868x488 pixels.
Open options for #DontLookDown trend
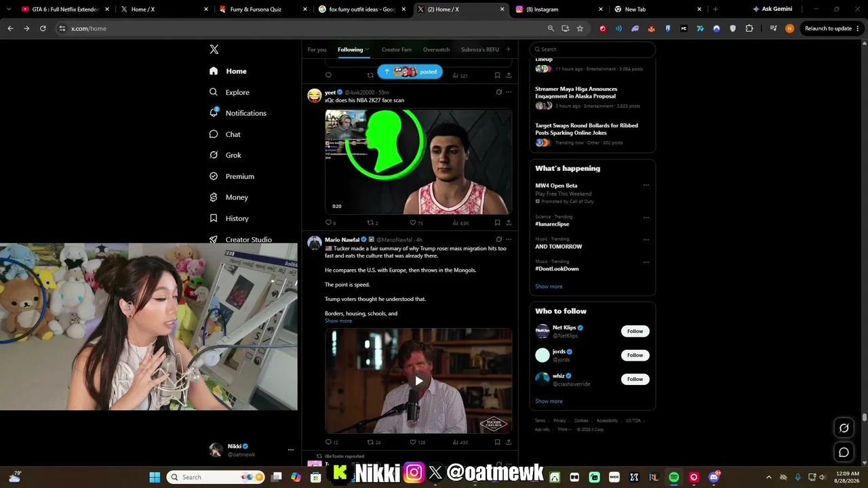point(646,262)
